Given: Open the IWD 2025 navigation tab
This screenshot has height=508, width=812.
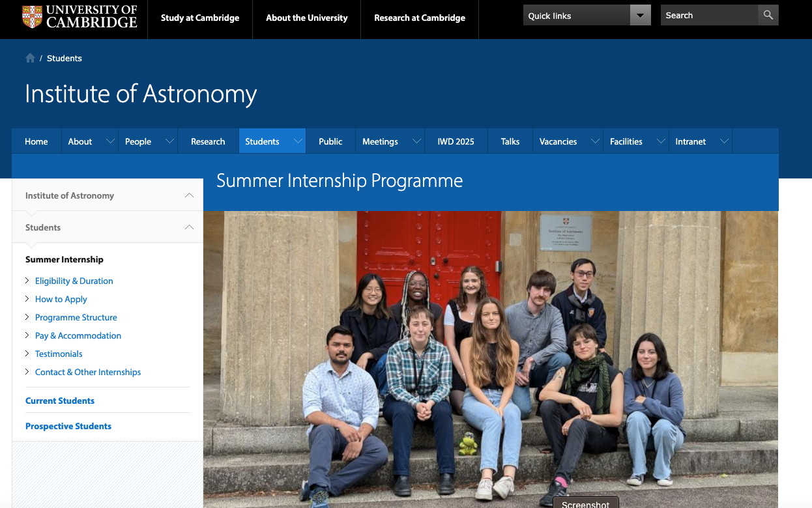Looking at the screenshot, I should tap(456, 141).
